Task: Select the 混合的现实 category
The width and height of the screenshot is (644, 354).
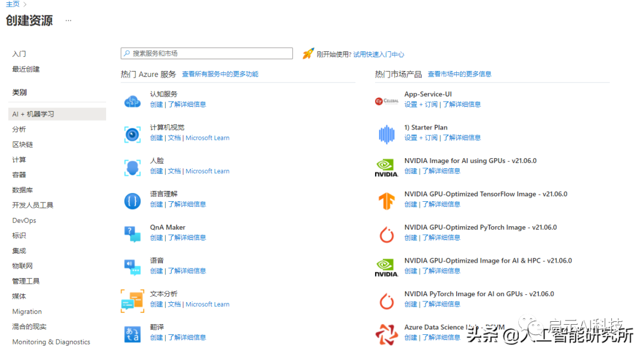Action: point(30,327)
